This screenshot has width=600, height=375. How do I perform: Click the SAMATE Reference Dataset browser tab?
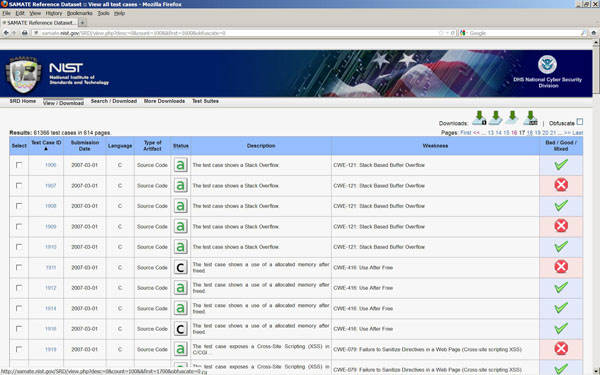click(40, 23)
